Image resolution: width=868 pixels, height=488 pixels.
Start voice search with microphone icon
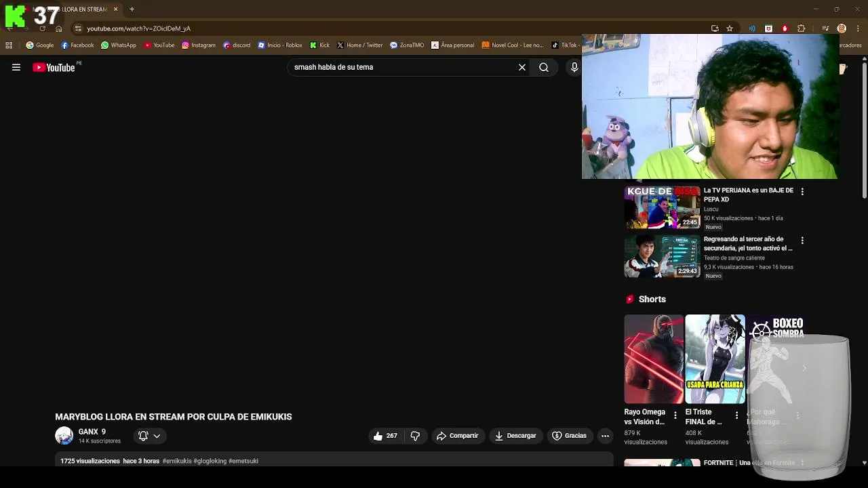tap(574, 67)
